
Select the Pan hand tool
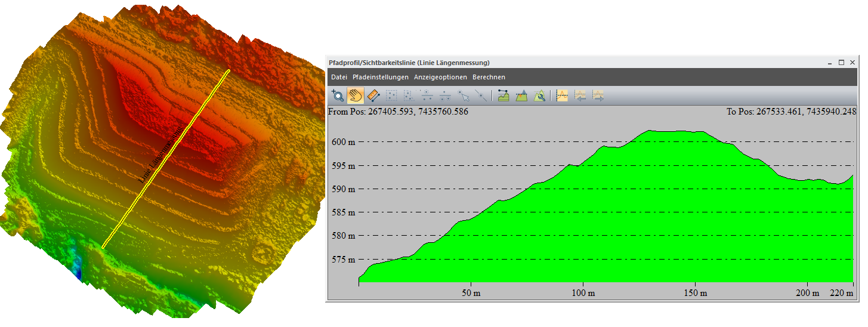[356, 95]
